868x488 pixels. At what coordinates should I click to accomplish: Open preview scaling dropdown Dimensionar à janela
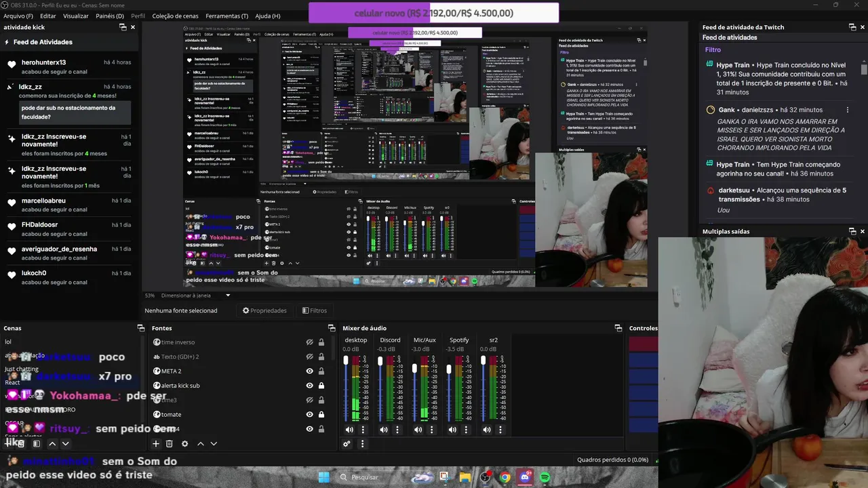[196, 296]
